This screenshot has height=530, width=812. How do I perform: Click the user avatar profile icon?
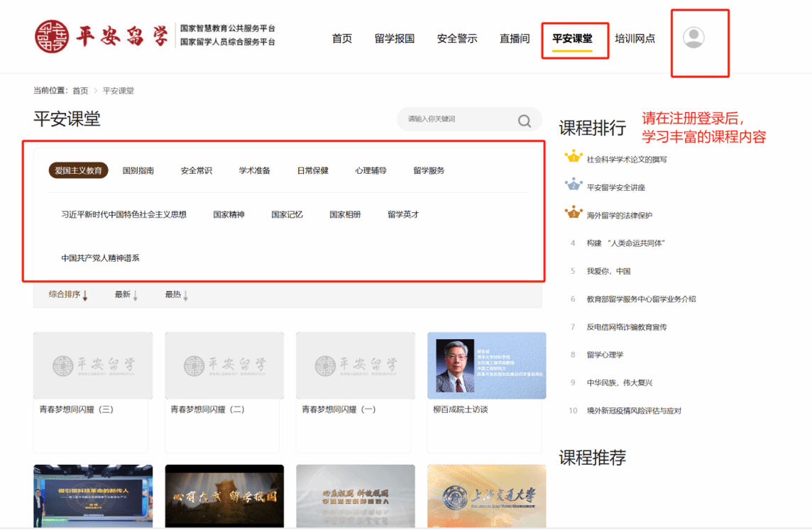click(693, 38)
